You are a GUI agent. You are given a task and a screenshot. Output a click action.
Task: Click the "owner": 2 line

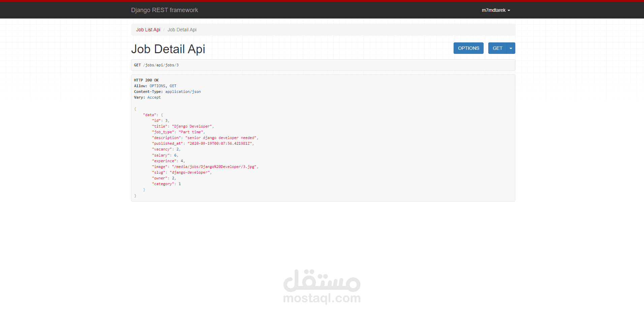pyautogui.click(x=164, y=178)
